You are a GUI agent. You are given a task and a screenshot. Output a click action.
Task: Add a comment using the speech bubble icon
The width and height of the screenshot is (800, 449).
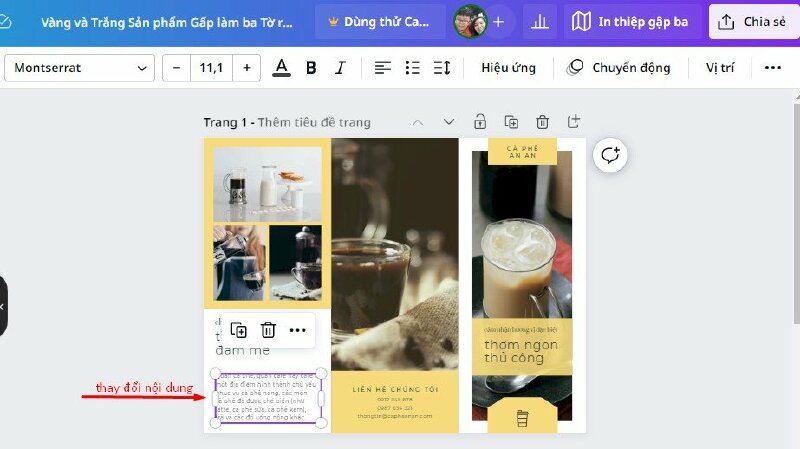click(610, 155)
